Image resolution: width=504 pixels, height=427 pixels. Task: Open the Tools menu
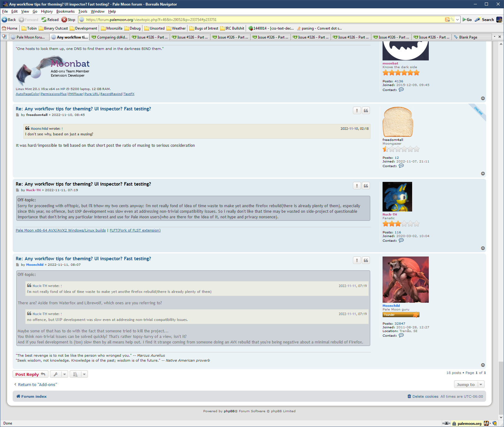(x=83, y=11)
